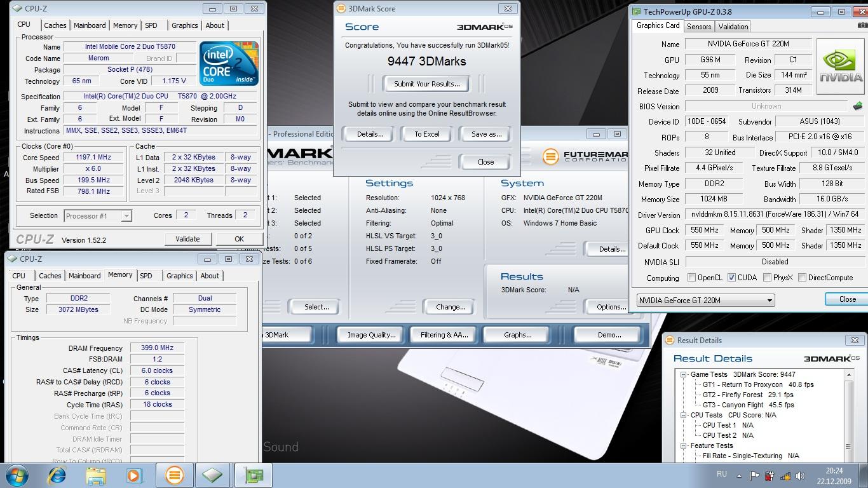Screen dimensions: 868x488
Task: Open Windows Explorer from the taskbar
Action: coord(96,475)
